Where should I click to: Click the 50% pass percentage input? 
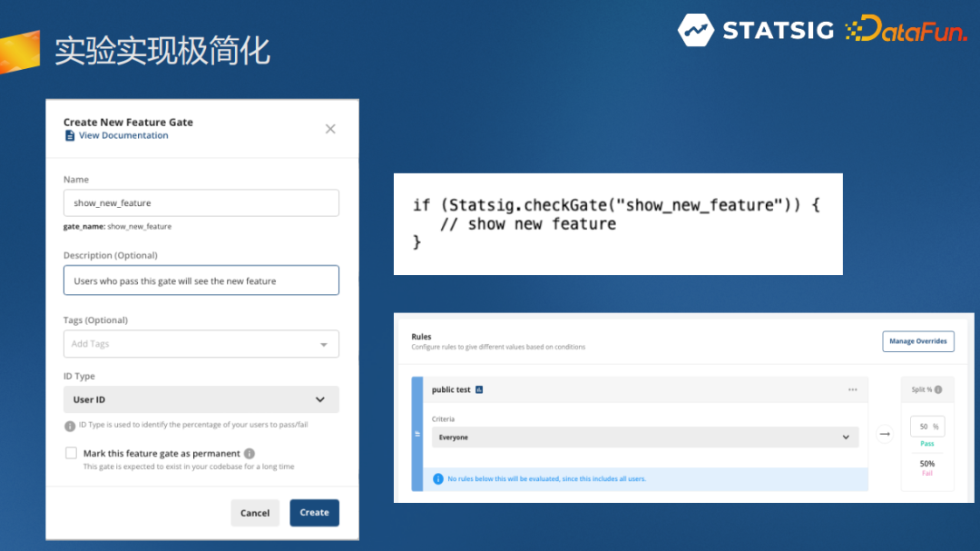pos(926,427)
